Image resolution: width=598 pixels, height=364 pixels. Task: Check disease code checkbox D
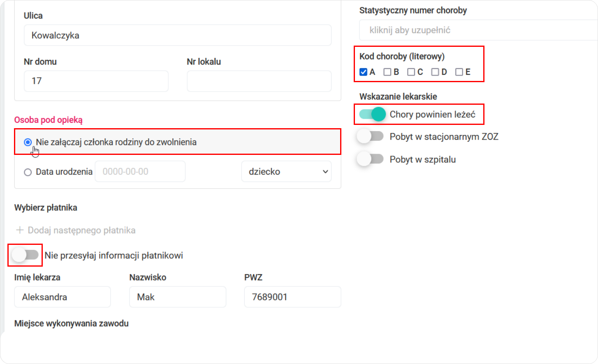tap(435, 71)
